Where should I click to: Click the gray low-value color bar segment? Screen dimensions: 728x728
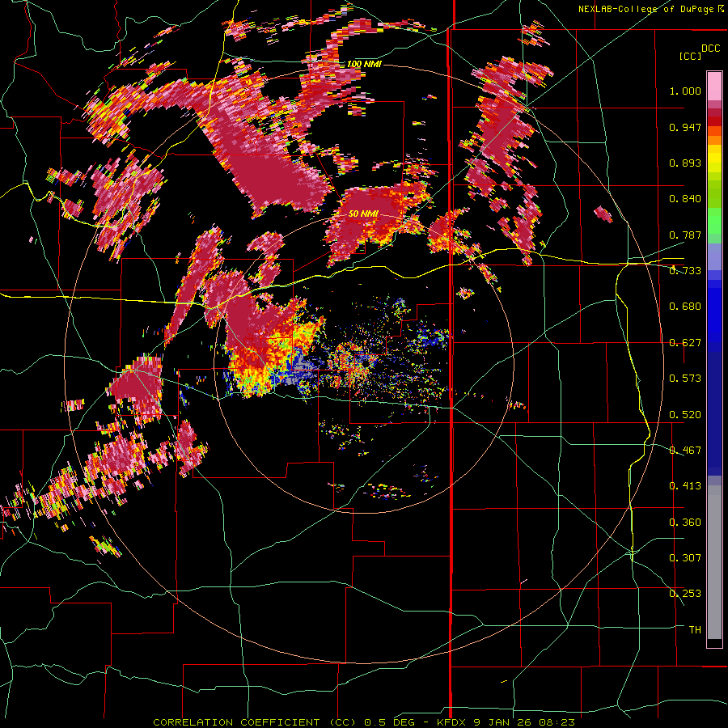(714, 562)
